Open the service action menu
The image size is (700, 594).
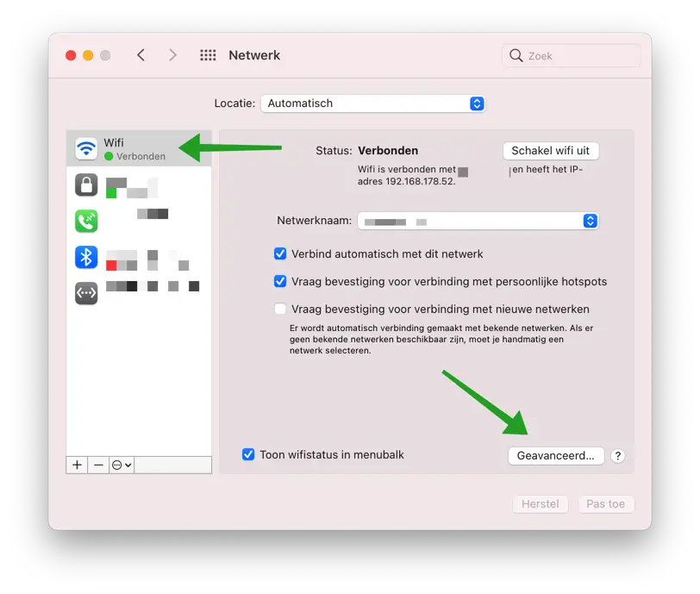122,465
